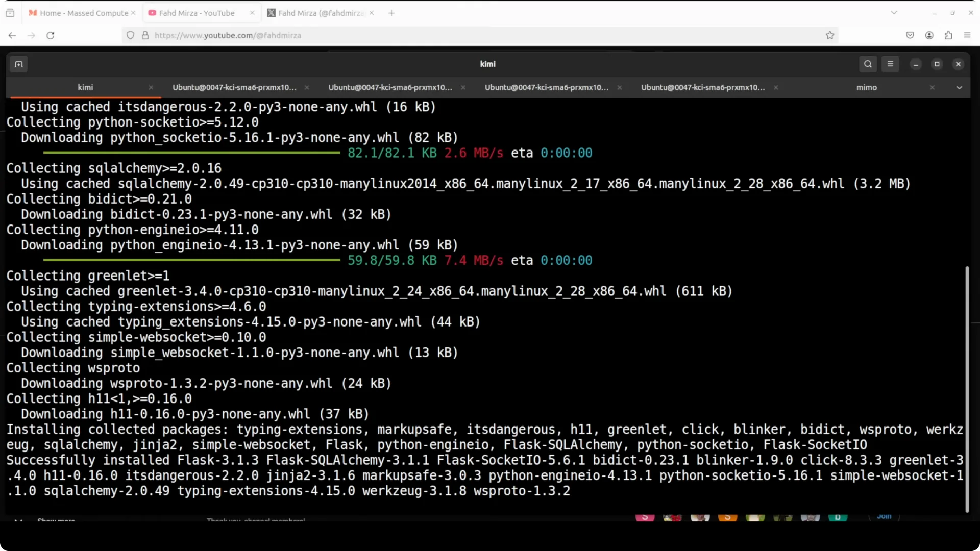Click 'Collecting simple-websocket>=0.10.0' line
The height and width of the screenshot is (551, 980).
tap(136, 337)
